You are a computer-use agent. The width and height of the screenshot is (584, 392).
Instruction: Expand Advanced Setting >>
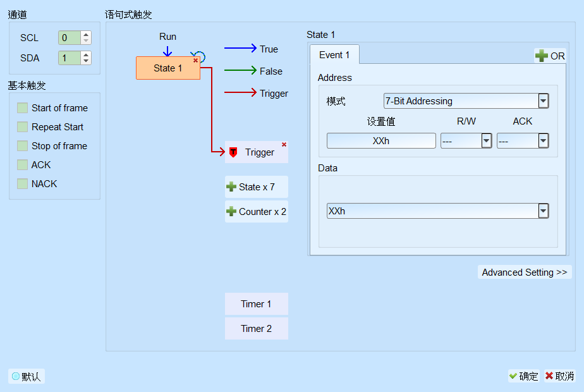tap(525, 273)
